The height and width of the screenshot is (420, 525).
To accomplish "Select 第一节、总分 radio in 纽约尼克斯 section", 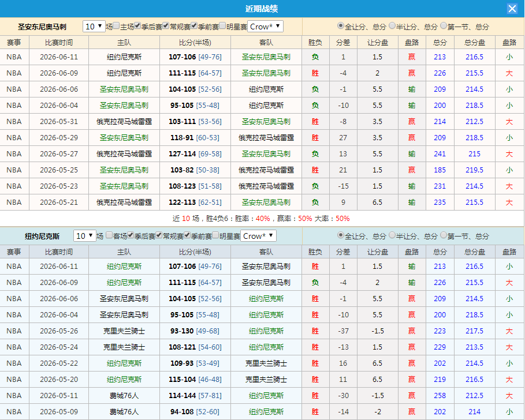I will tap(444, 235).
